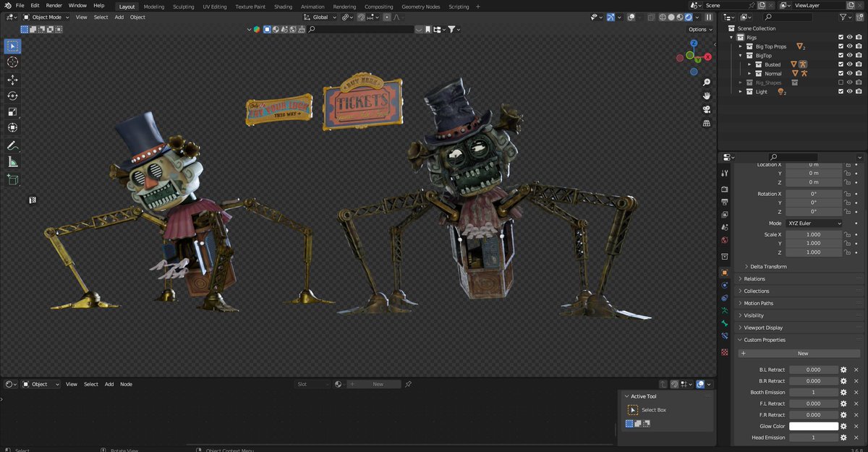Collapse the BigTop collection
This screenshot has width=868, height=452.
pos(740,55)
